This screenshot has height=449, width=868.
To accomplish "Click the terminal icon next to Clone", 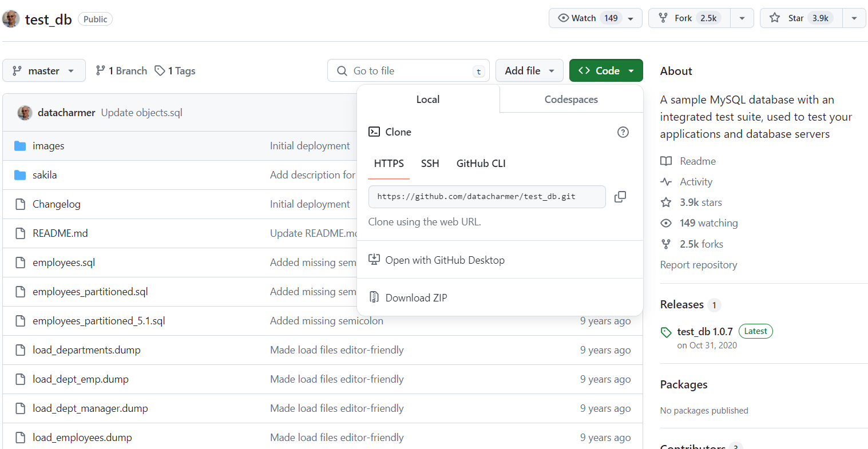I will tap(374, 132).
